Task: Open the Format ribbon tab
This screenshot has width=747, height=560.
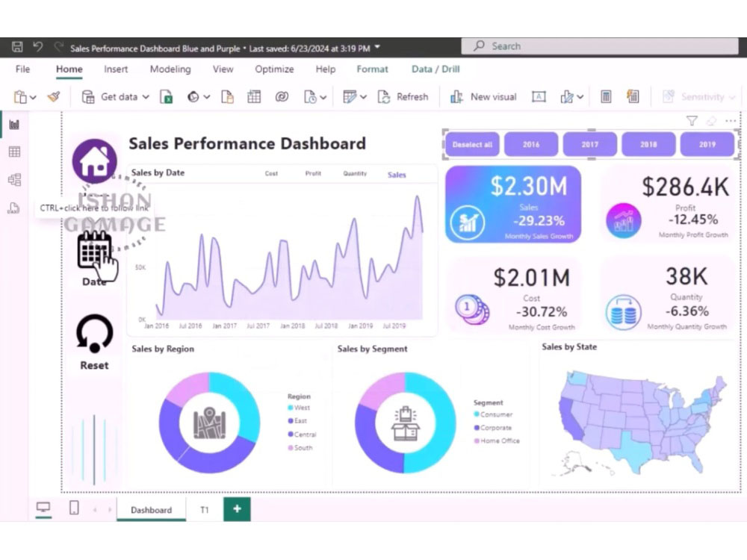Action: click(372, 69)
